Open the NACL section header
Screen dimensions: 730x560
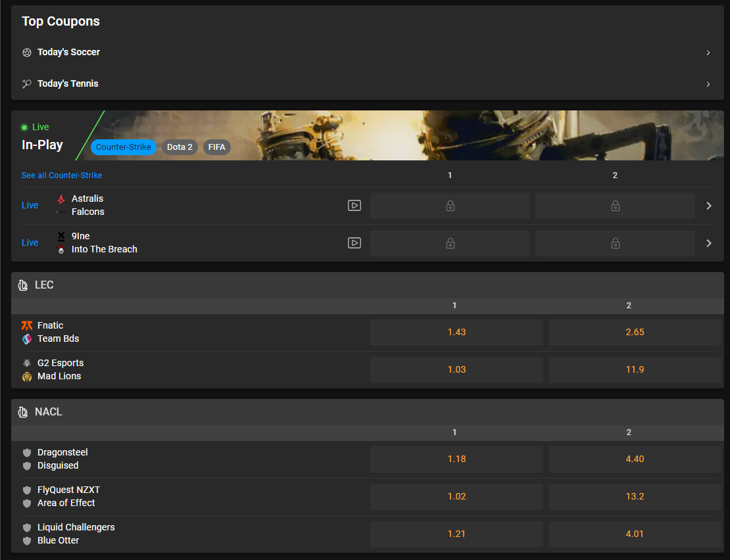click(368, 412)
